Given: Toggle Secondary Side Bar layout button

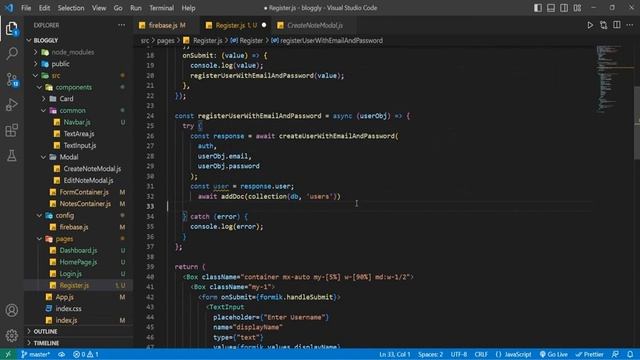Looking at the screenshot, I should point(564,8).
